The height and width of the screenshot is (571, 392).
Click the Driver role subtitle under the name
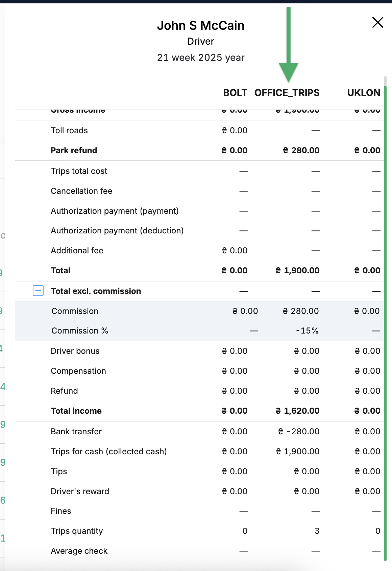(x=201, y=41)
